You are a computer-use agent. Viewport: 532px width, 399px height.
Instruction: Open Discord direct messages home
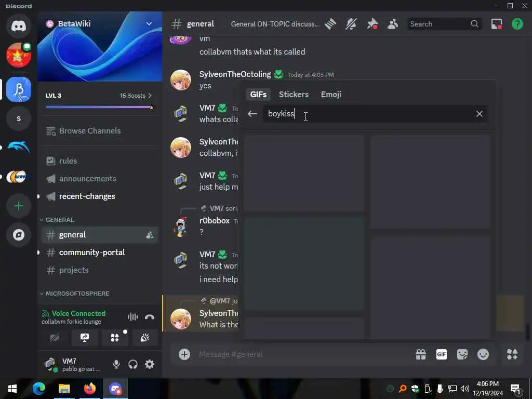point(19,26)
